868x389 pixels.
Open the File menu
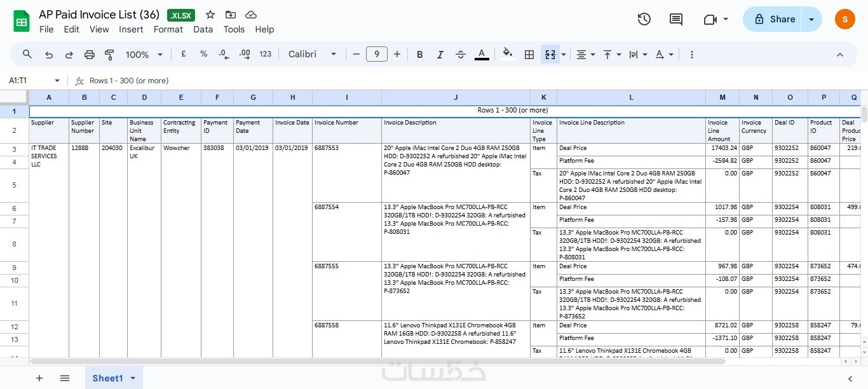tap(46, 29)
